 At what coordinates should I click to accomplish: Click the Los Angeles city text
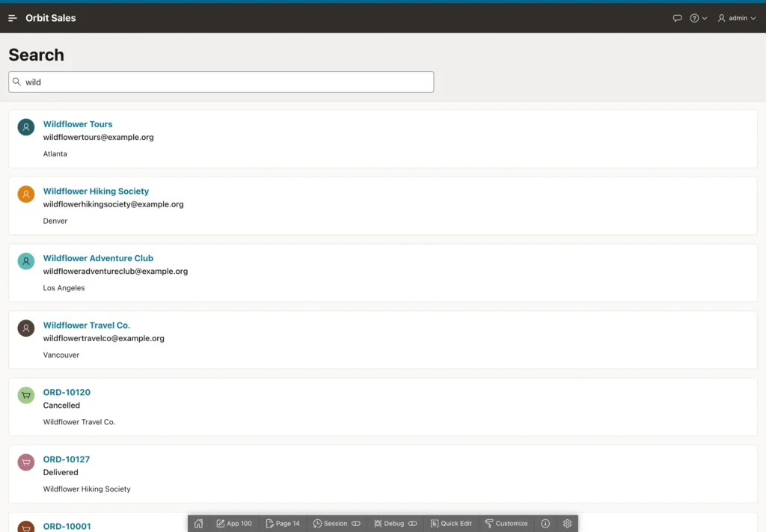(64, 288)
